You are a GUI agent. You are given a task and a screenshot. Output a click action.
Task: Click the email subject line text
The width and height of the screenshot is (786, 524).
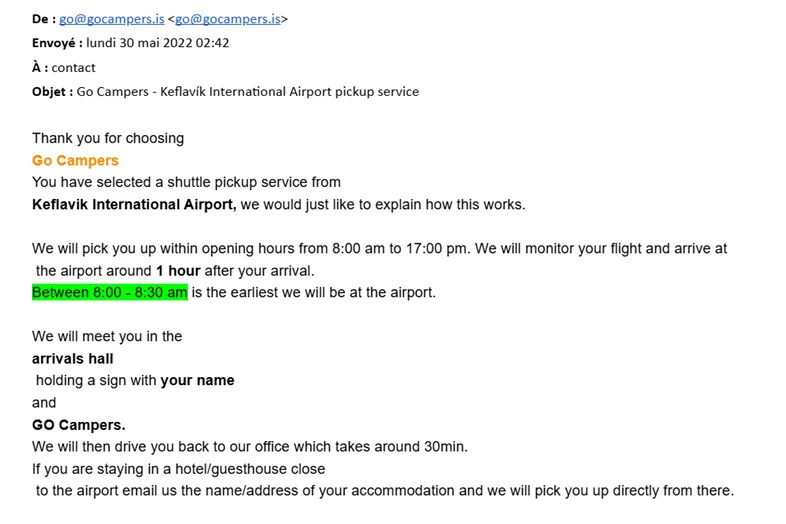click(248, 92)
